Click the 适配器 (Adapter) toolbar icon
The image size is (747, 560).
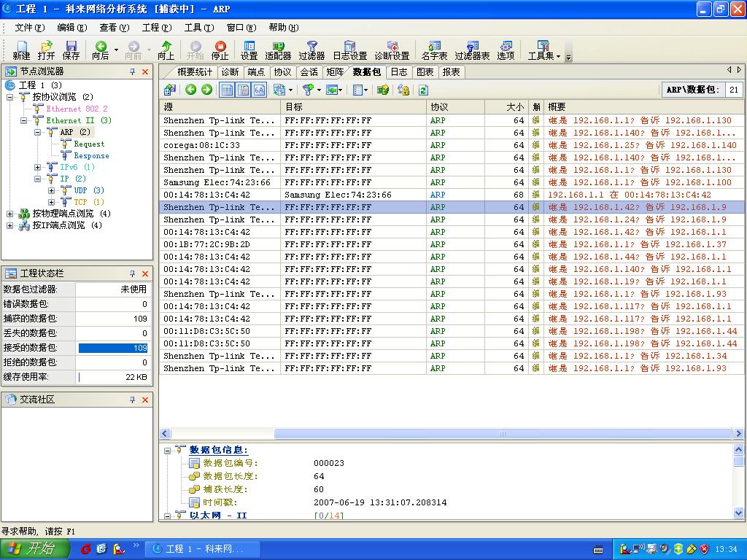point(278,50)
